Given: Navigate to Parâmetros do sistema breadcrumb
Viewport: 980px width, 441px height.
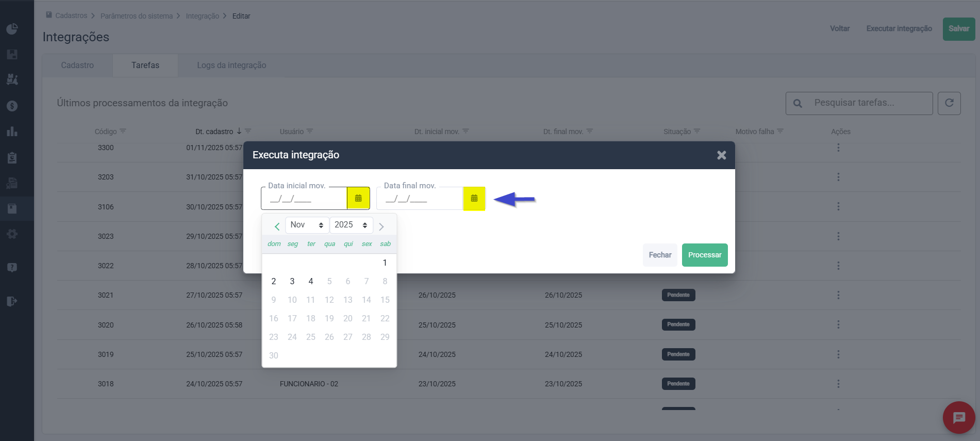Looking at the screenshot, I should tap(137, 16).
